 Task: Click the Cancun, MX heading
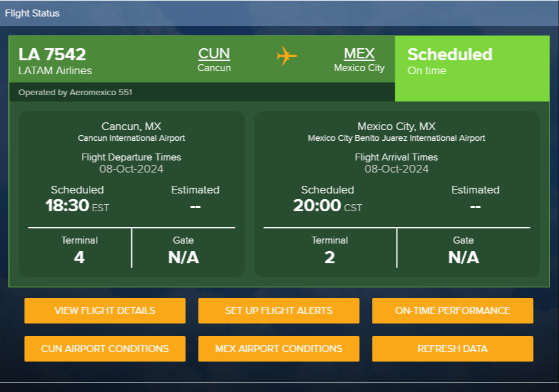coord(131,126)
